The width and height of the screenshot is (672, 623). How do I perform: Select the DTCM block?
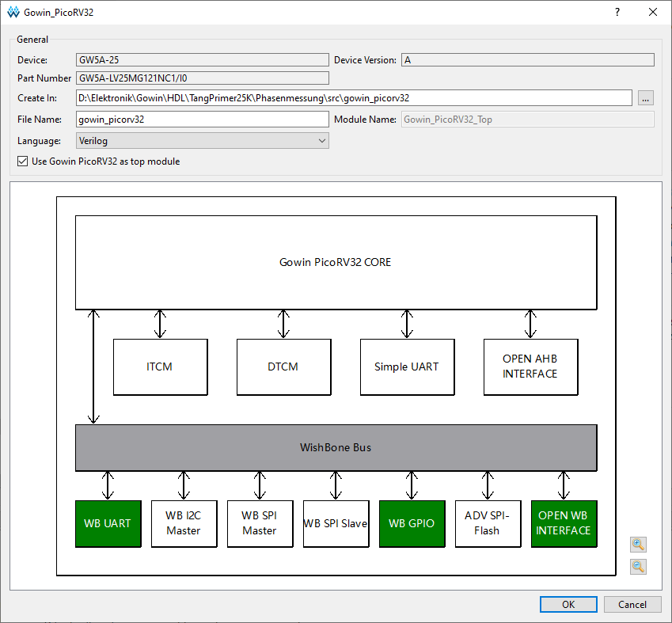283,367
